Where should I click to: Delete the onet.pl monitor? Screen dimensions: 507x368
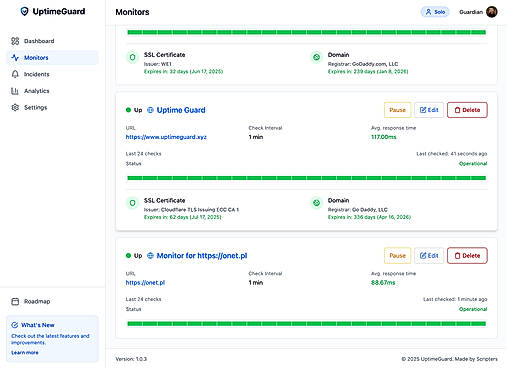(x=467, y=256)
